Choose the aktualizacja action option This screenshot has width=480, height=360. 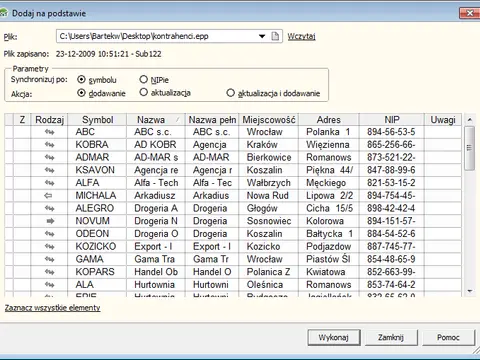[143, 92]
